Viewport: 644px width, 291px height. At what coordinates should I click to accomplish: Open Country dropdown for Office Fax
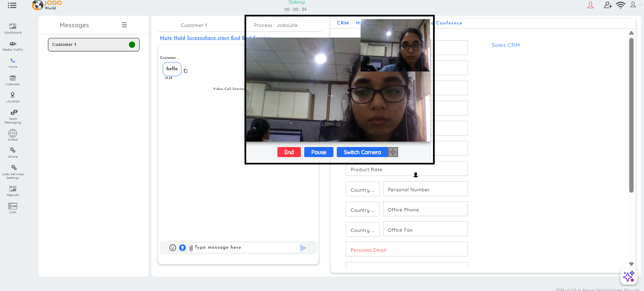click(363, 229)
